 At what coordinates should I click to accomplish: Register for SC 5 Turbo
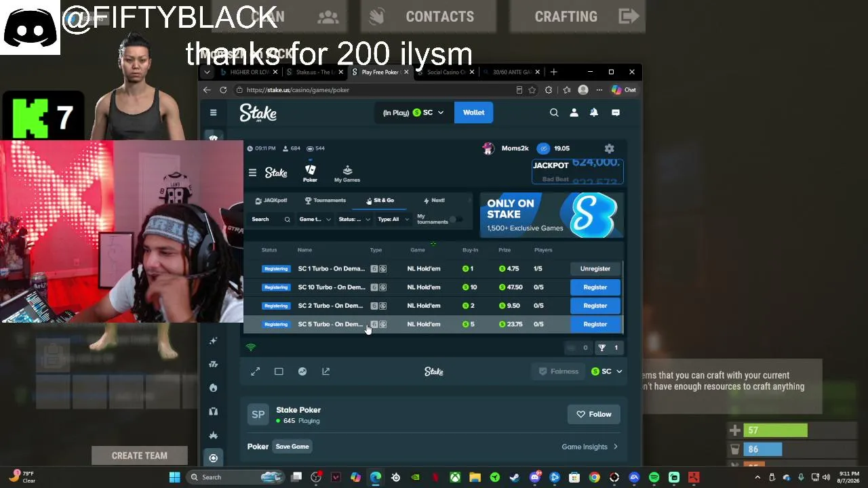pos(595,324)
